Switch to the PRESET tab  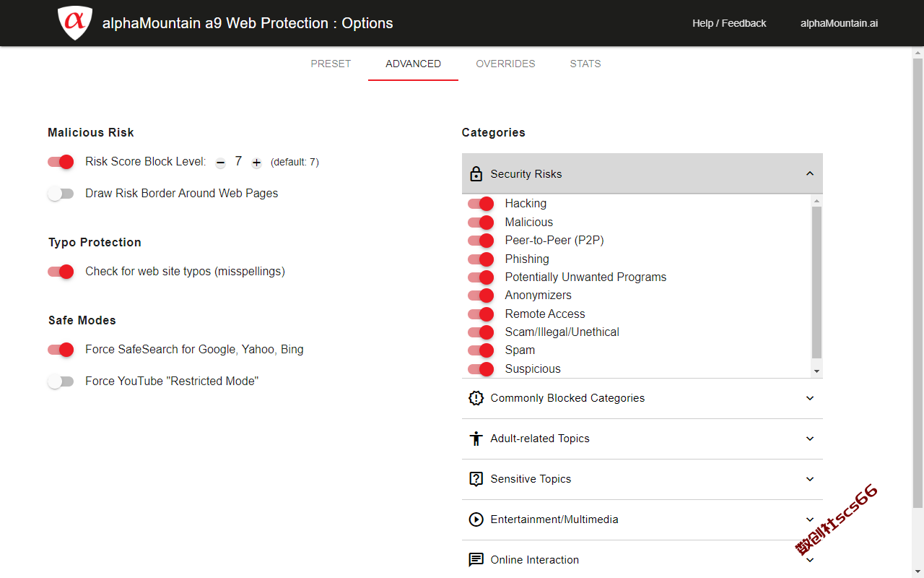pyautogui.click(x=331, y=64)
